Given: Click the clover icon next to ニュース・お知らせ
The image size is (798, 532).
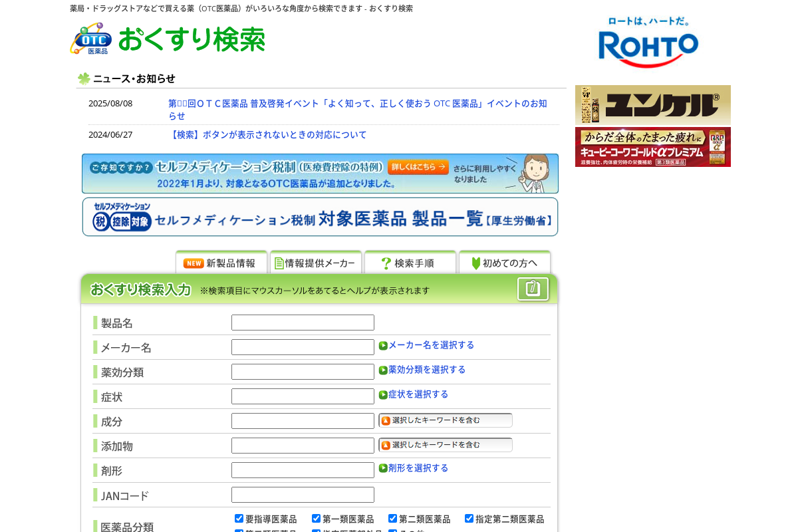Looking at the screenshot, I should (x=84, y=78).
